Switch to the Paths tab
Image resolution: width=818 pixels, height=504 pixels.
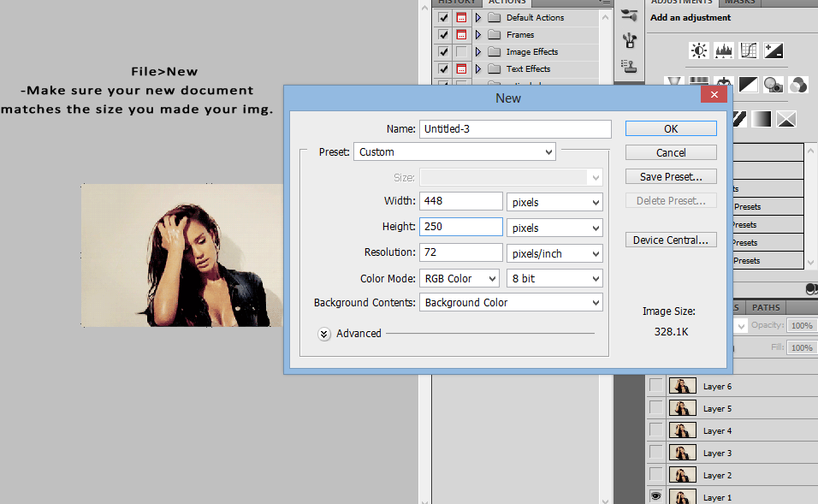pyautogui.click(x=766, y=307)
